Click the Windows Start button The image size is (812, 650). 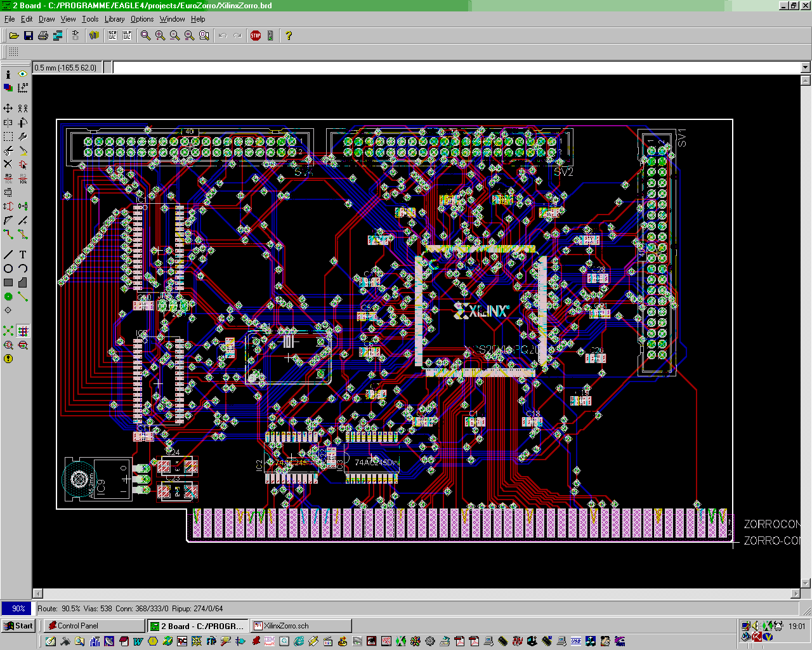(18, 626)
